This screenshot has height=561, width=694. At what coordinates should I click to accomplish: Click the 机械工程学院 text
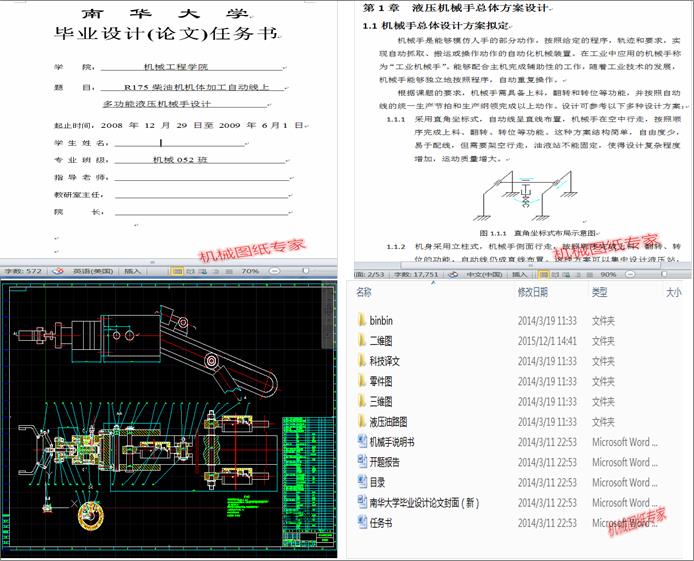coord(176,67)
